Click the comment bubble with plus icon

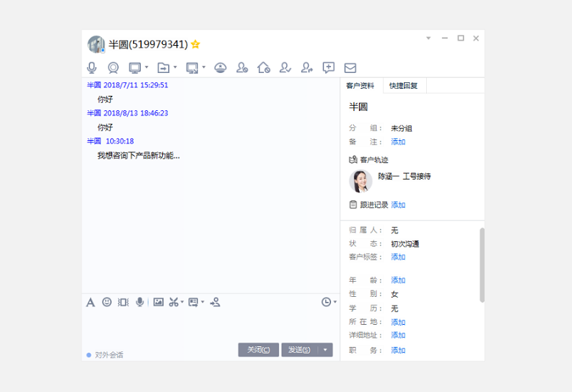tap(328, 68)
